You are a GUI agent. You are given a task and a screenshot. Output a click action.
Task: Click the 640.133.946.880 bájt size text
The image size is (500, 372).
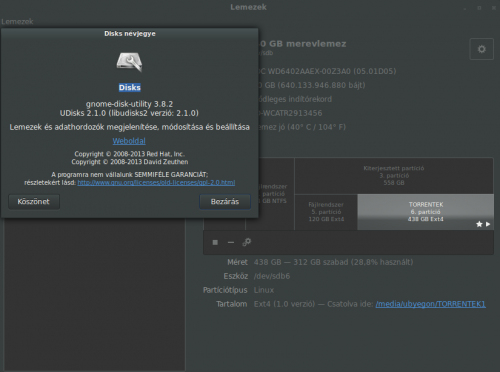pos(312,85)
